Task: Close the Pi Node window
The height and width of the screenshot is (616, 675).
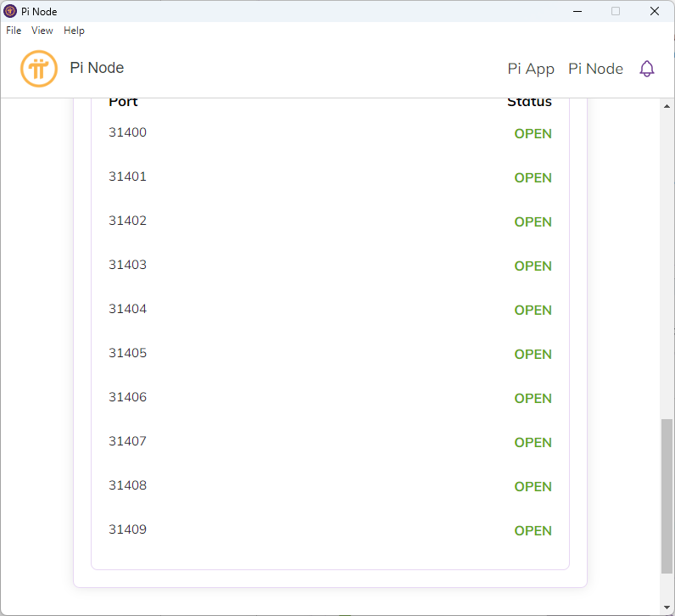Action: (655, 11)
